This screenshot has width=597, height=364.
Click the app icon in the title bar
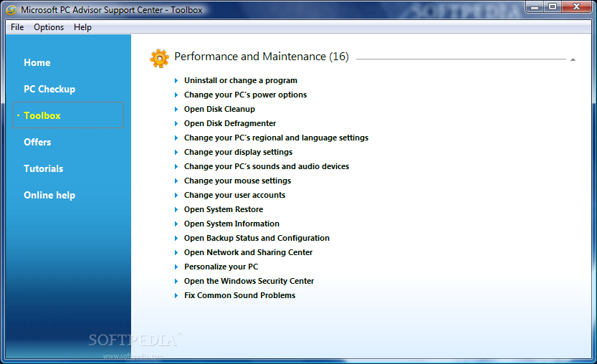coord(11,10)
